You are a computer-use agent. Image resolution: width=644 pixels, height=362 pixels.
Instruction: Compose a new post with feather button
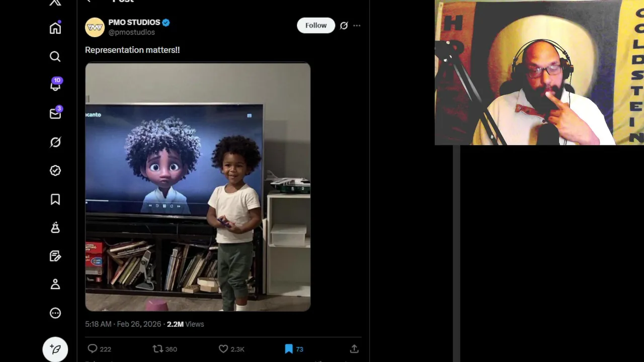point(55,349)
